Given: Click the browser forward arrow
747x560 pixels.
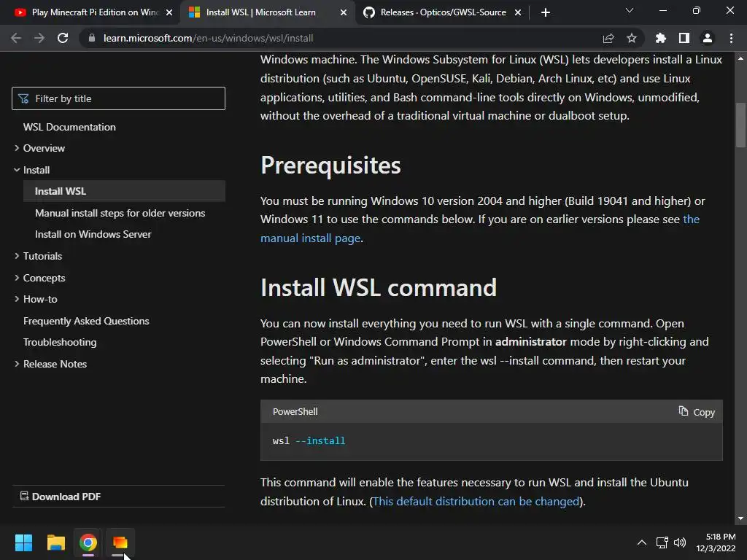Looking at the screenshot, I should coord(39,38).
